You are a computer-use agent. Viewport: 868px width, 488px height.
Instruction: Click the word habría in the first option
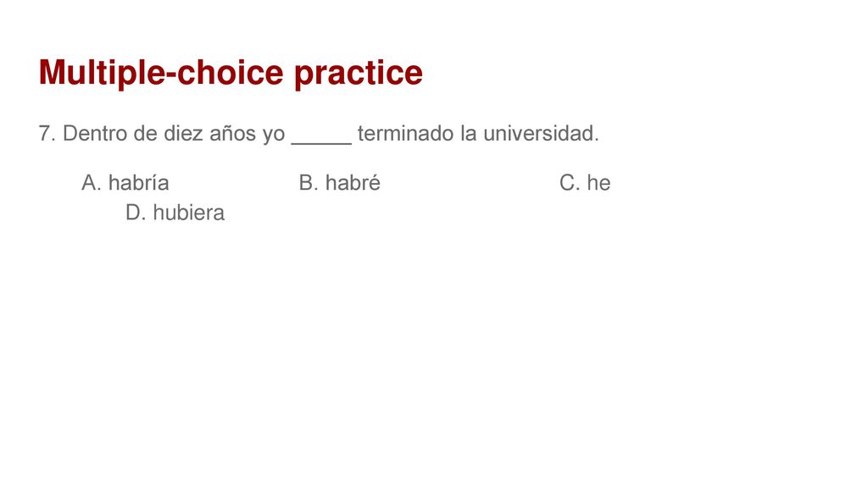[x=138, y=183]
